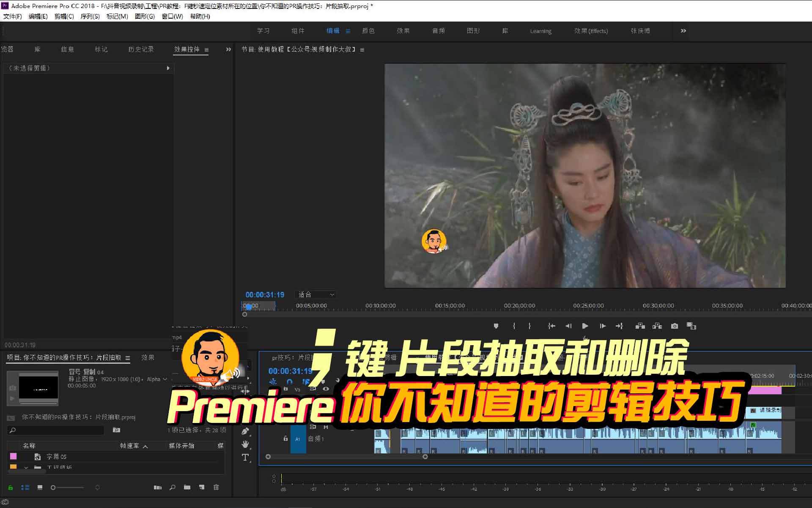This screenshot has width=812, height=508.
Task: Click the Find icon in Project panel
Action: pyautogui.click(x=173, y=487)
